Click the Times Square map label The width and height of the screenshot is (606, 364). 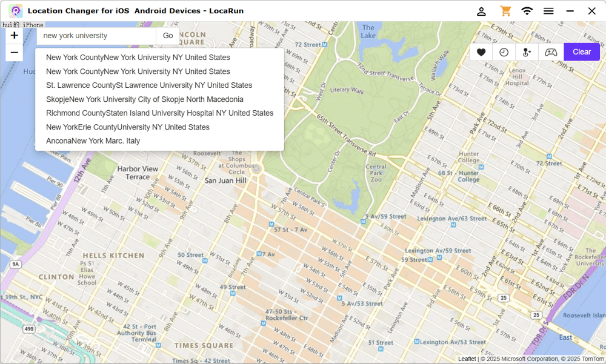click(204, 345)
